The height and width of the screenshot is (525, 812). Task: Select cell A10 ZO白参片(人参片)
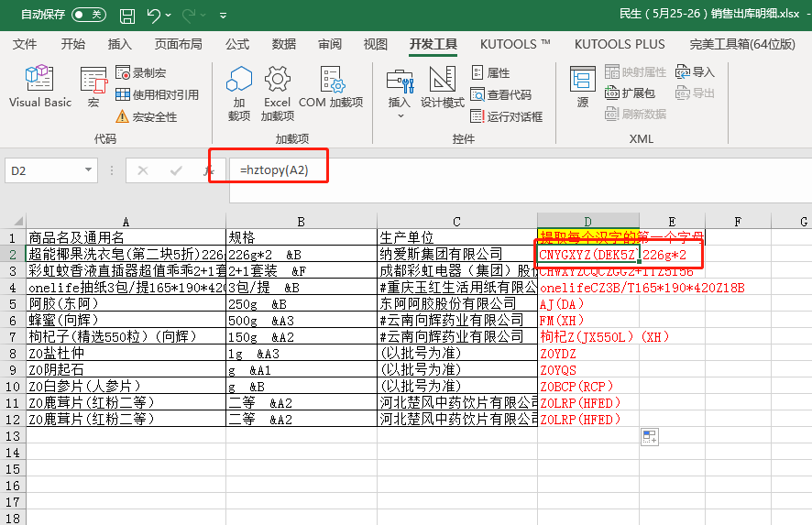point(126,387)
